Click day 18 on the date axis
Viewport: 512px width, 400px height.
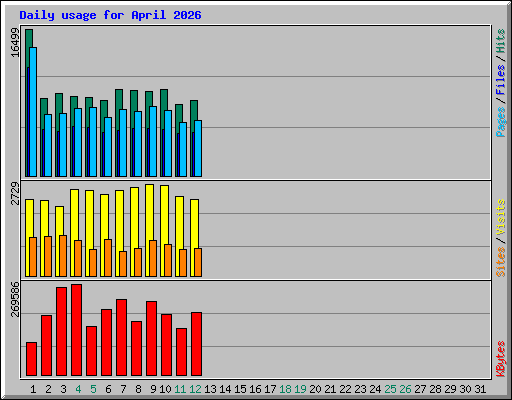[285, 389]
